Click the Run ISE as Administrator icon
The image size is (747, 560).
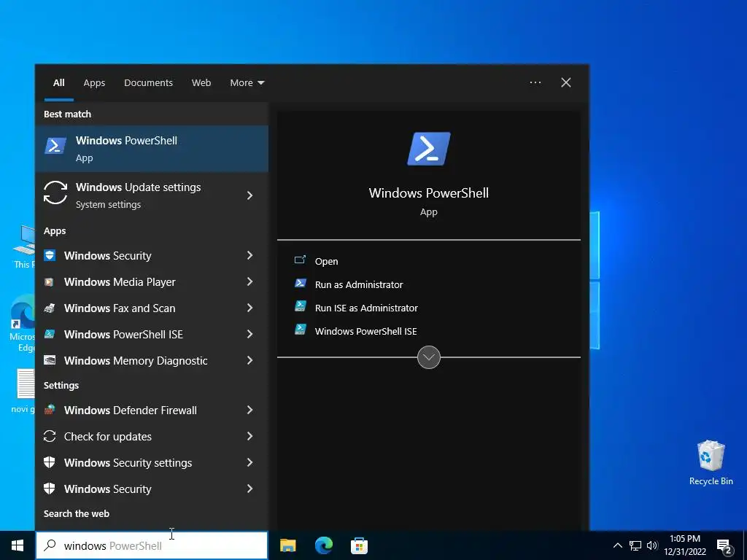pyautogui.click(x=300, y=306)
